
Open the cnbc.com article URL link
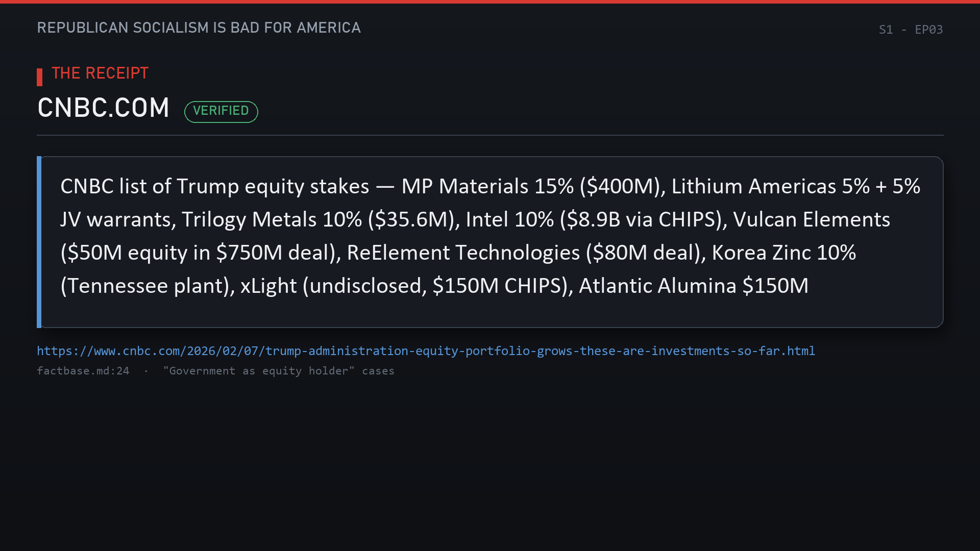426,351
